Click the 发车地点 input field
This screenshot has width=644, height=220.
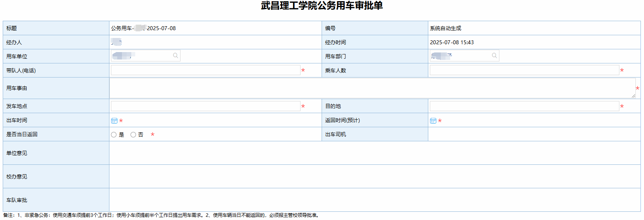(x=206, y=106)
